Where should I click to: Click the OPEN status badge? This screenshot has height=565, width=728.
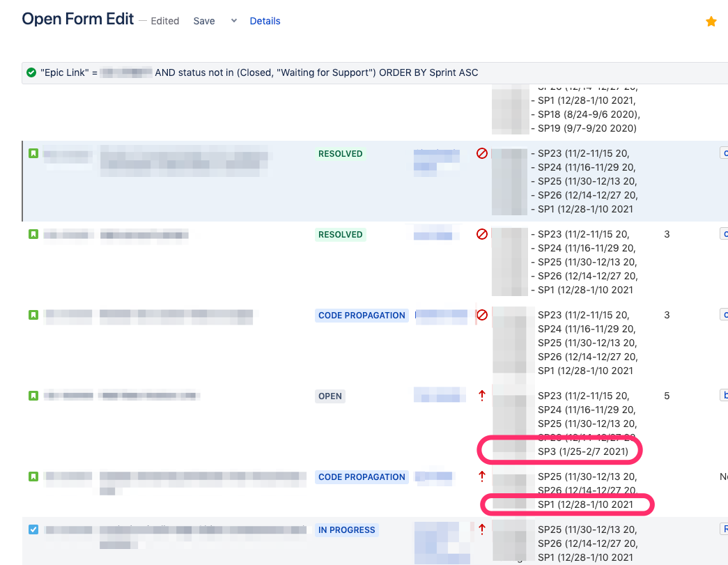330,396
